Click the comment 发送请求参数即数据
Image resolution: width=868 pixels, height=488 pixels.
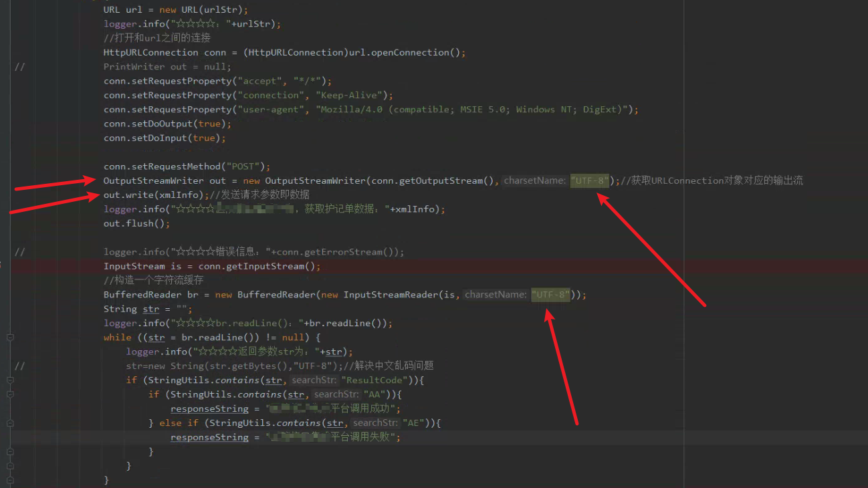(x=259, y=195)
